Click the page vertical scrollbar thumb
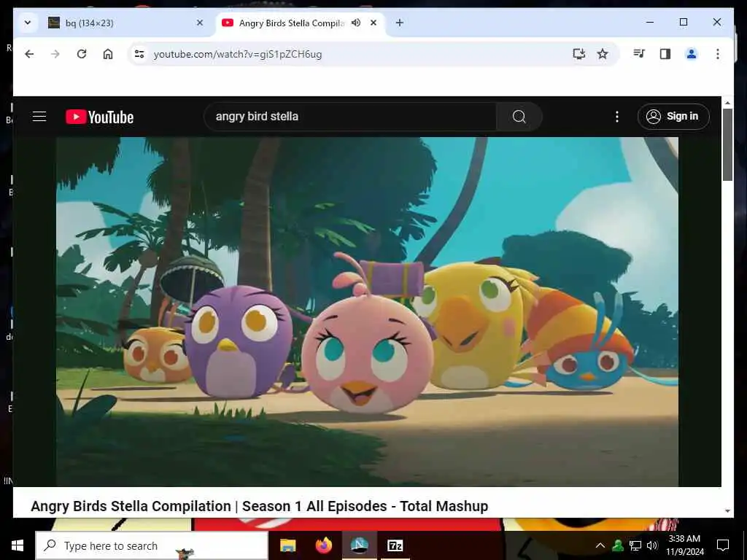This screenshot has height=560, width=747. (x=727, y=144)
